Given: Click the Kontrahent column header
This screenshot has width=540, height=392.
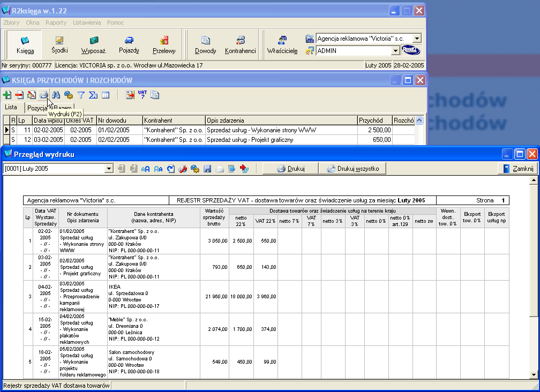Looking at the screenshot, I should 175,120.
